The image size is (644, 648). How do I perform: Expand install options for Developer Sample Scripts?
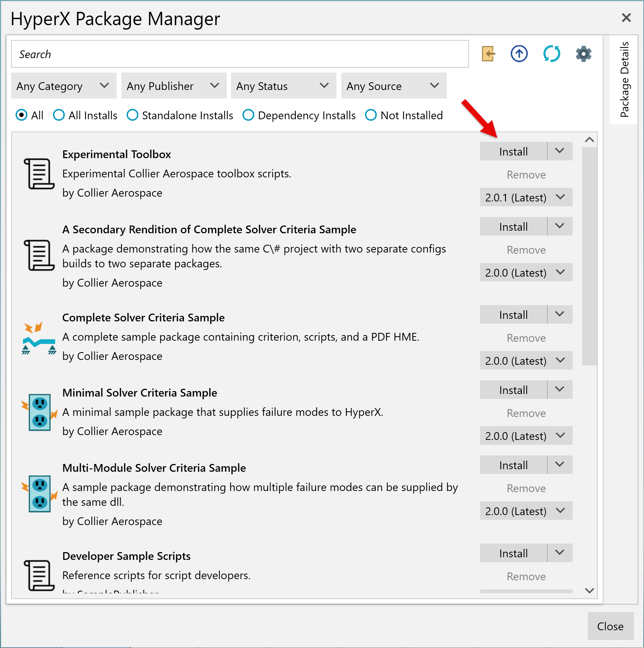point(560,553)
